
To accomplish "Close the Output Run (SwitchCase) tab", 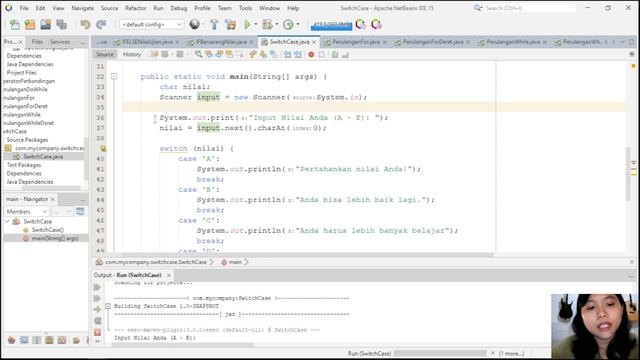I will click(x=169, y=275).
